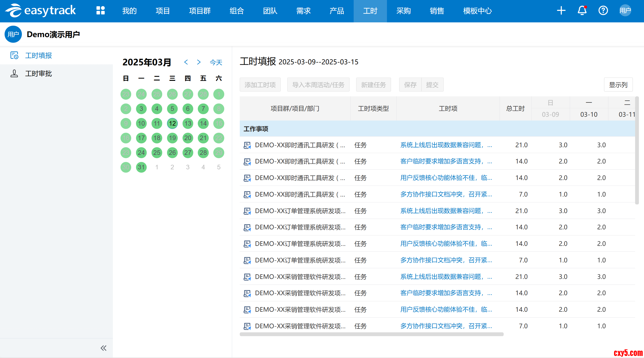Go to previous month in calendar
This screenshot has height=358, width=644.
click(x=186, y=62)
